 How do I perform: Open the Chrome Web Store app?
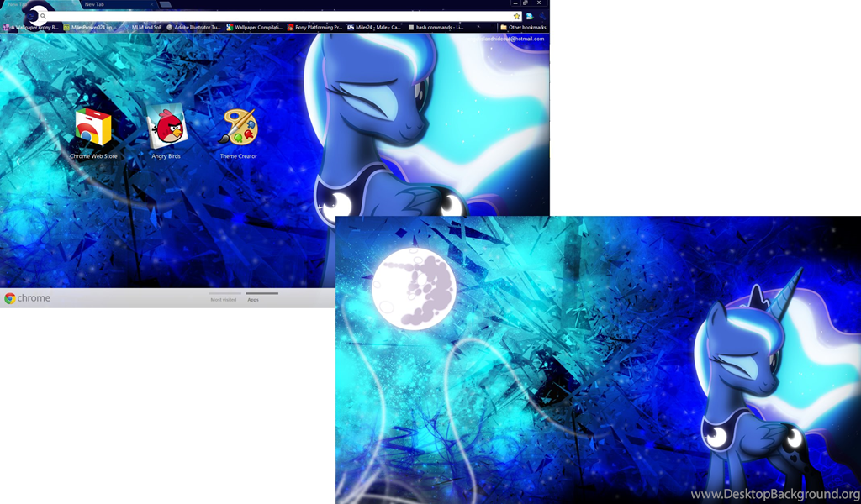(93, 134)
